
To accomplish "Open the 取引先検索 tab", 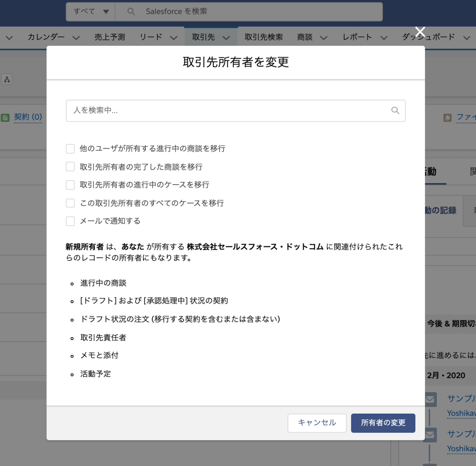I will point(264,37).
